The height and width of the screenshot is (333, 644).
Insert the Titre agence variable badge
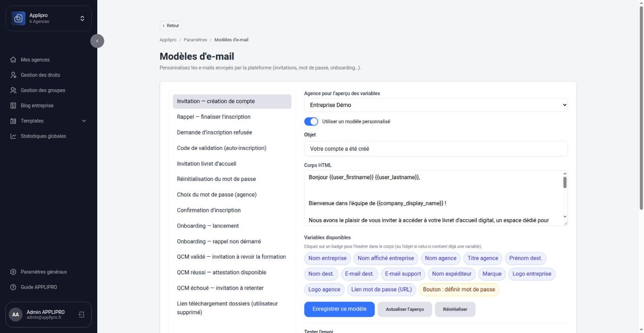tap(483, 258)
